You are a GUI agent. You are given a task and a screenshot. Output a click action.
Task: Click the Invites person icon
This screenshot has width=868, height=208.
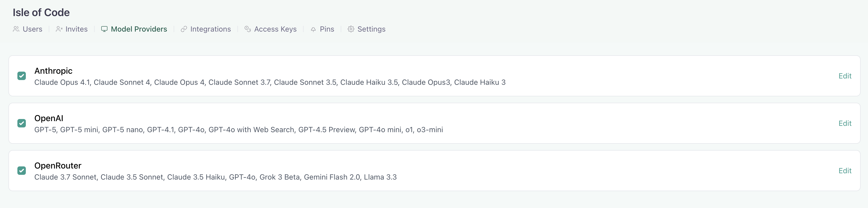pos(59,29)
